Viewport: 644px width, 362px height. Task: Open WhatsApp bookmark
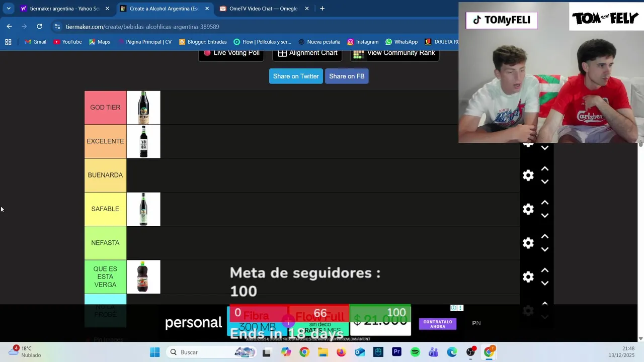[x=401, y=42]
